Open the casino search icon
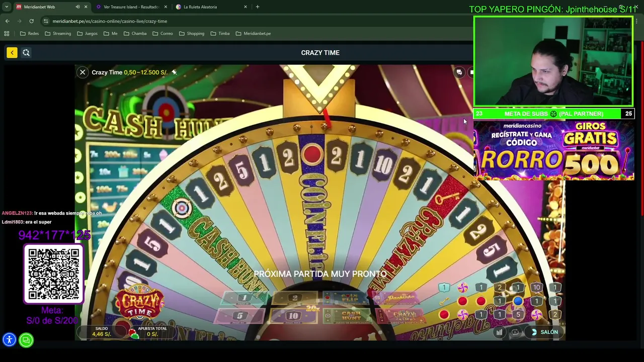 (26, 52)
